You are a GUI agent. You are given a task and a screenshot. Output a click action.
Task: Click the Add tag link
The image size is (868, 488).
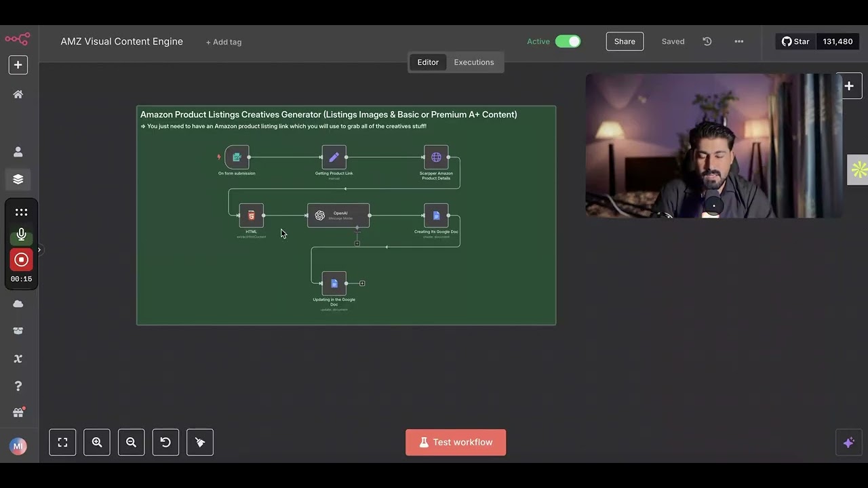[x=224, y=42]
